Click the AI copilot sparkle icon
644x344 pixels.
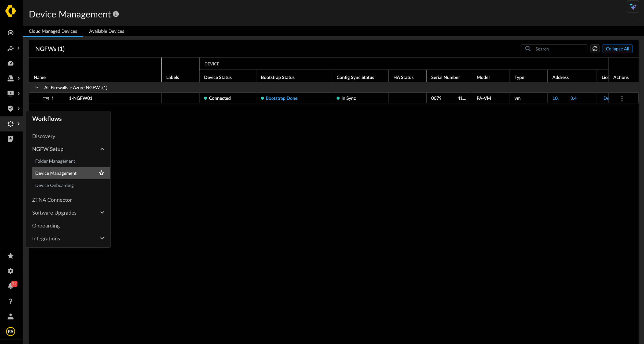633,7
